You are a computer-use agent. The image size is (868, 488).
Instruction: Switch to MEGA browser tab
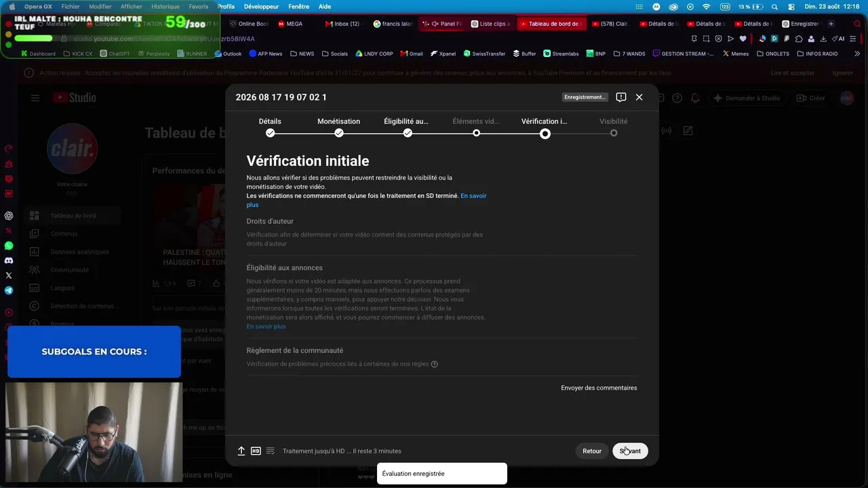(290, 24)
